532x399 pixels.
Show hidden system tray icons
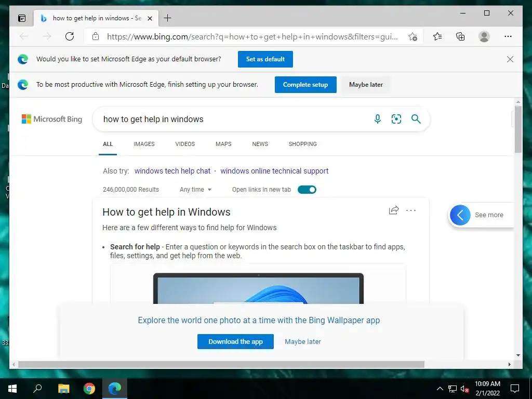(x=440, y=389)
